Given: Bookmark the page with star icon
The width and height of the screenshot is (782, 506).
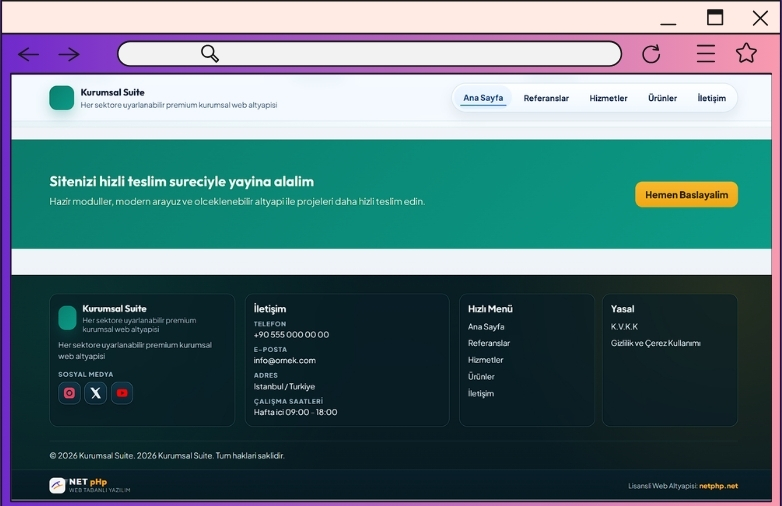Looking at the screenshot, I should [746, 54].
